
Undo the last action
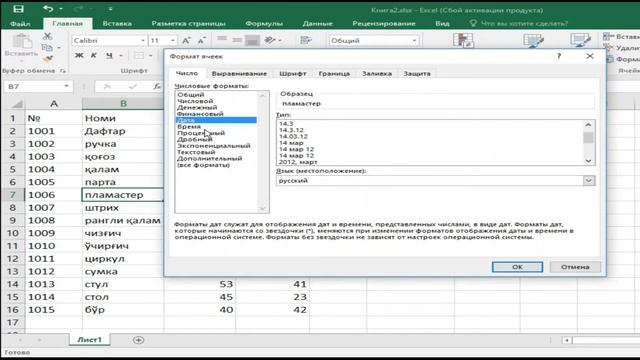[48, 9]
